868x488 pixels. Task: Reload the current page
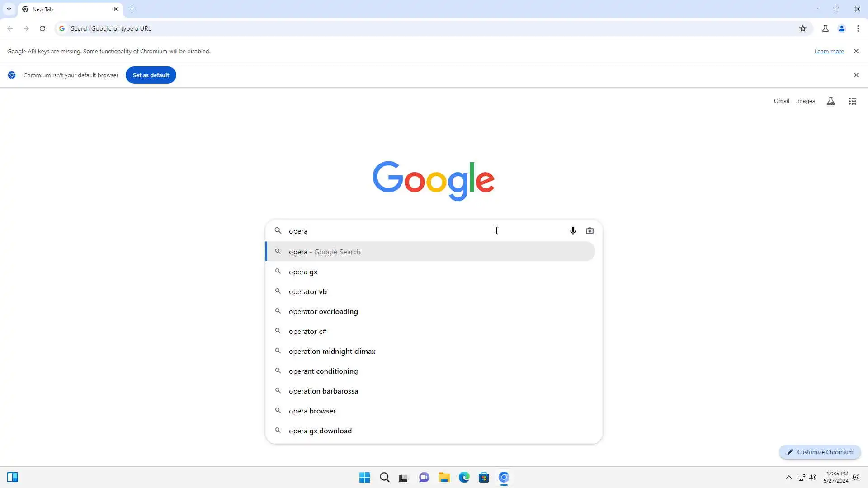point(42,28)
